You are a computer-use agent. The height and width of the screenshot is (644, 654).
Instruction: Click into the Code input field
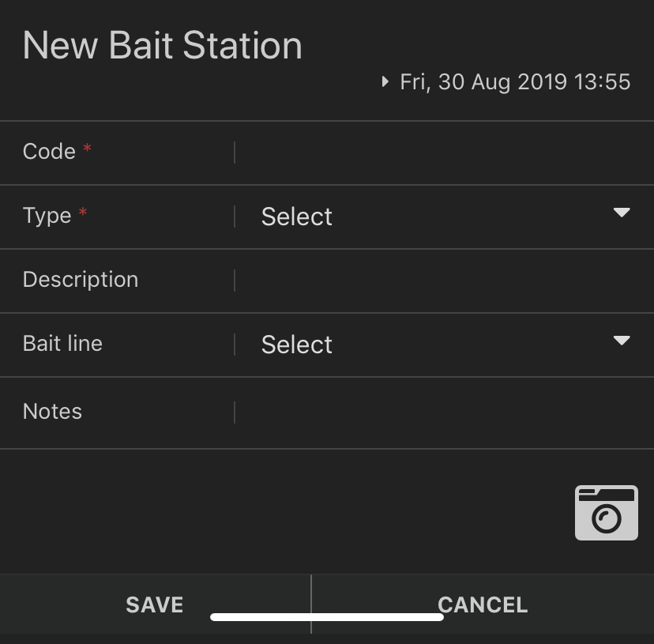[444, 153]
